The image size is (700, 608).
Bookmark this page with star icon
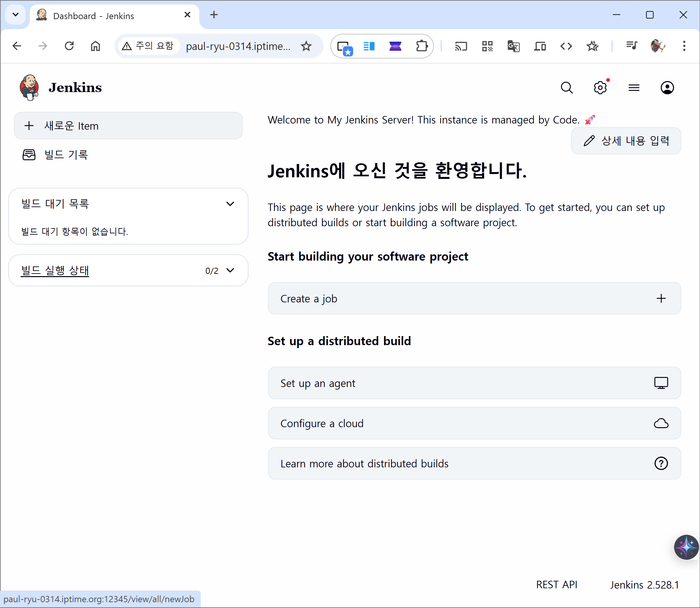306,46
